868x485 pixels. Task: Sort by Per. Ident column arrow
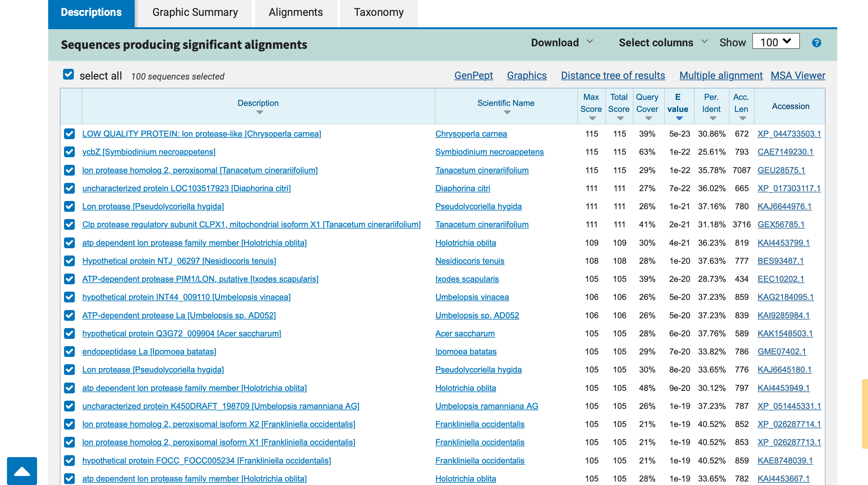[712, 118]
